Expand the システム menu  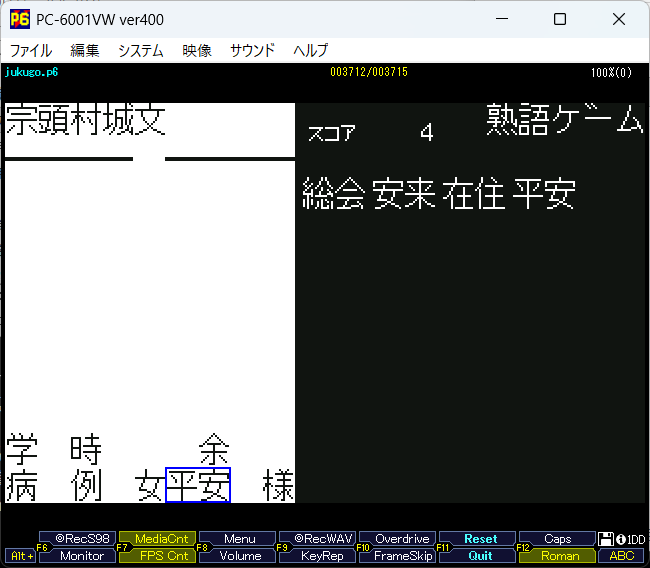[x=140, y=50]
